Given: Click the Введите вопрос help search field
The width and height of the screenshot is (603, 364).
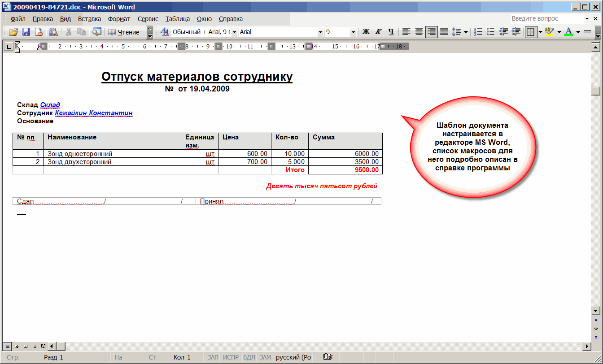Looking at the screenshot, I should [546, 18].
